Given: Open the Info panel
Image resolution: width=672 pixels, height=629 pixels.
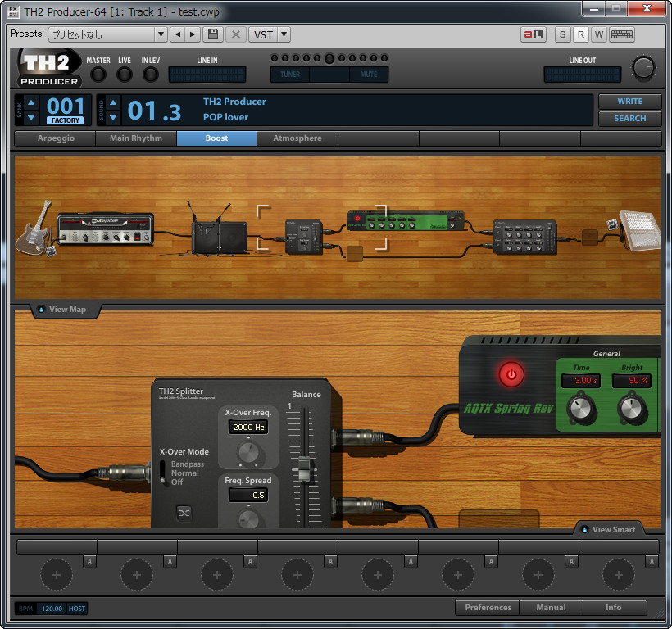Looking at the screenshot, I should [614, 608].
